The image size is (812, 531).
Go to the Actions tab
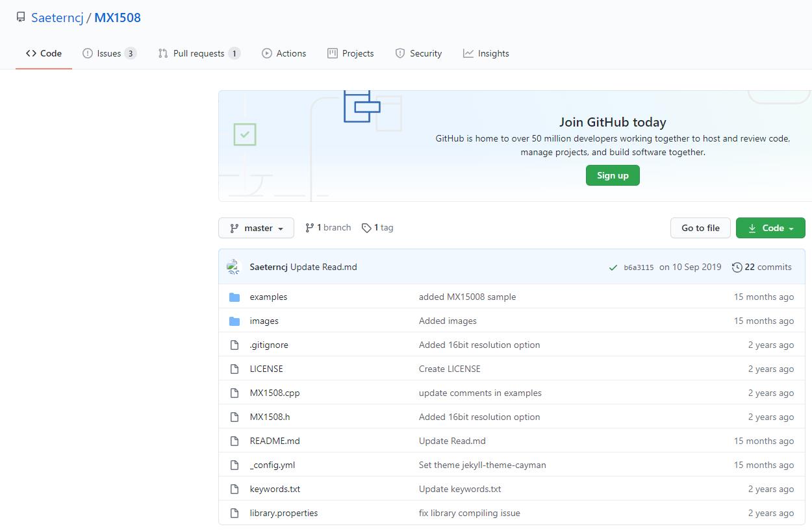click(x=284, y=53)
